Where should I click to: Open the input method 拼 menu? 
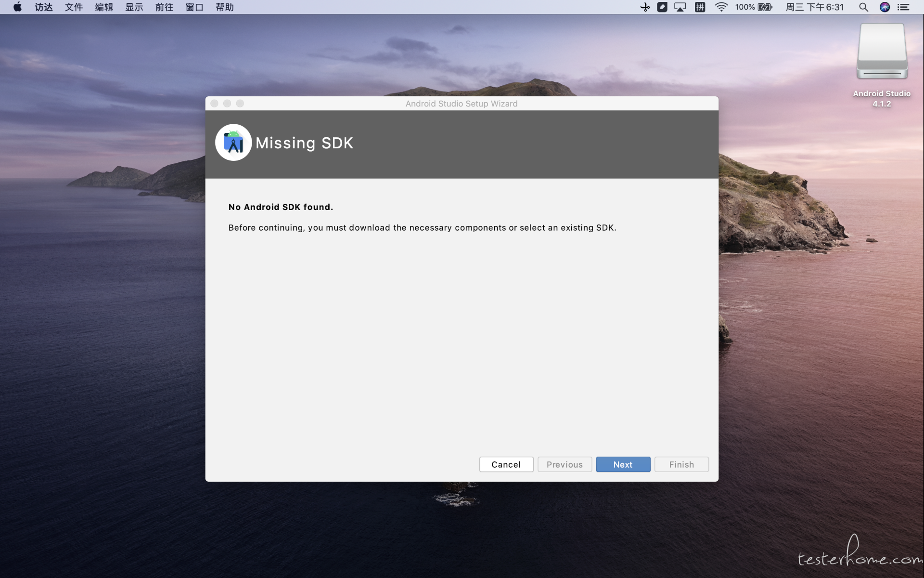(x=700, y=7)
